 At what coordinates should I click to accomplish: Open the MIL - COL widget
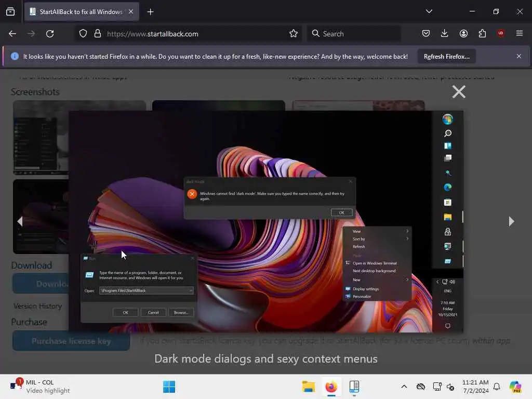point(40,387)
